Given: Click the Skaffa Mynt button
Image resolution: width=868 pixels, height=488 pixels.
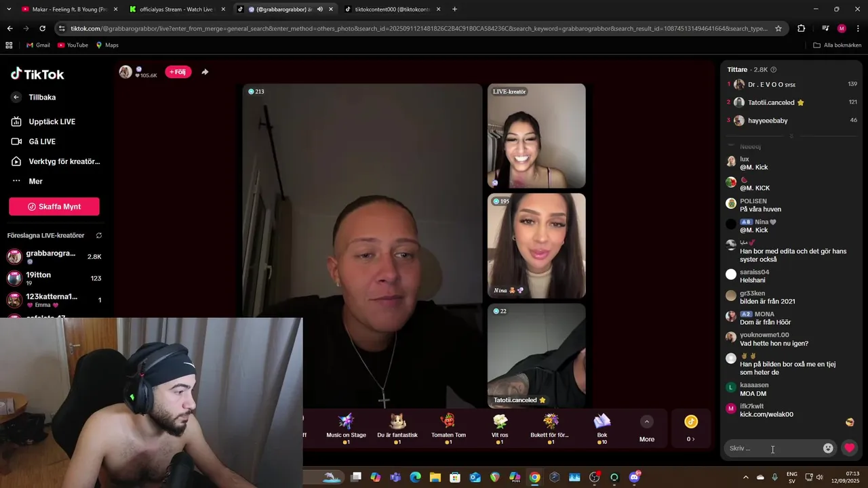Looking at the screenshot, I should click(54, 207).
